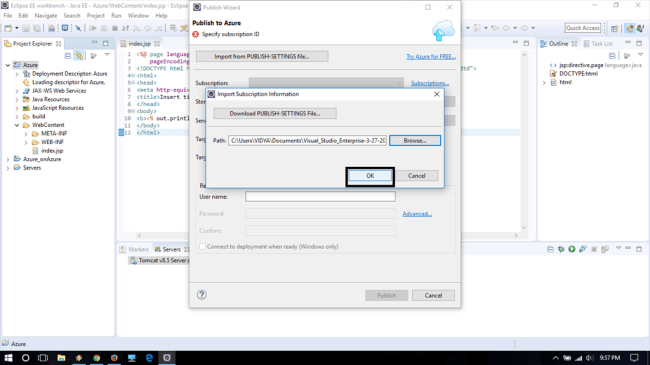Image resolution: width=650 pixels, height=365 pixels.
Task: Toggle Connect to deployment when ready checkbox
Action: pos(202,246)
